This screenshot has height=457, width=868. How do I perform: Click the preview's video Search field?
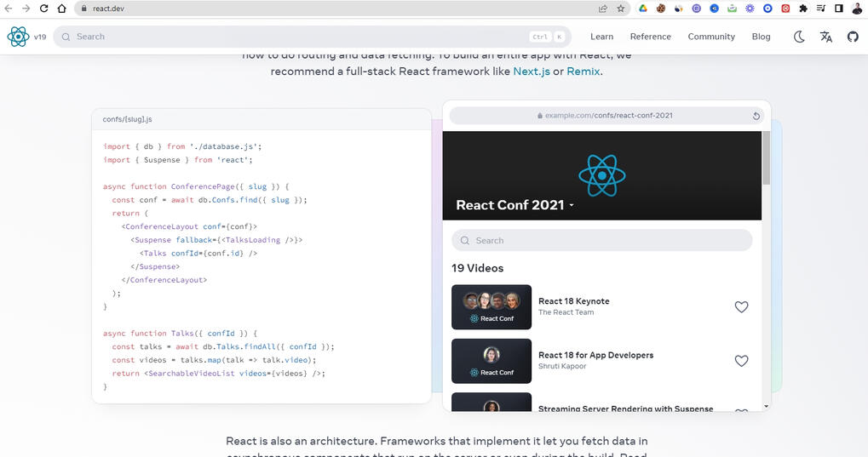click(x=601, y=241)
